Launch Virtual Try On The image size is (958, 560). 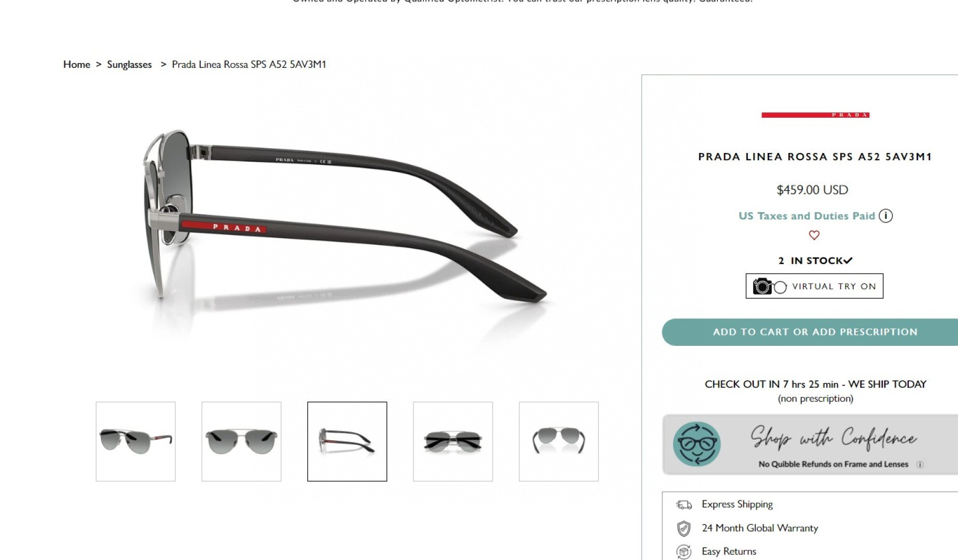[814, 286]
